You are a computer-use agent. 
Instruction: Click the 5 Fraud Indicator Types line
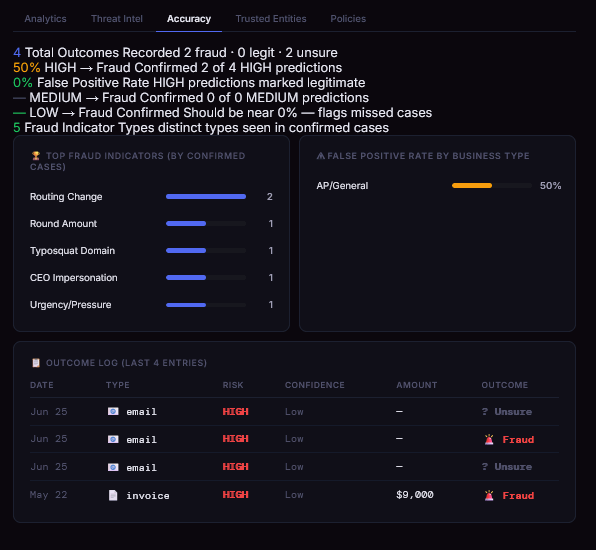tap(201, 128)
